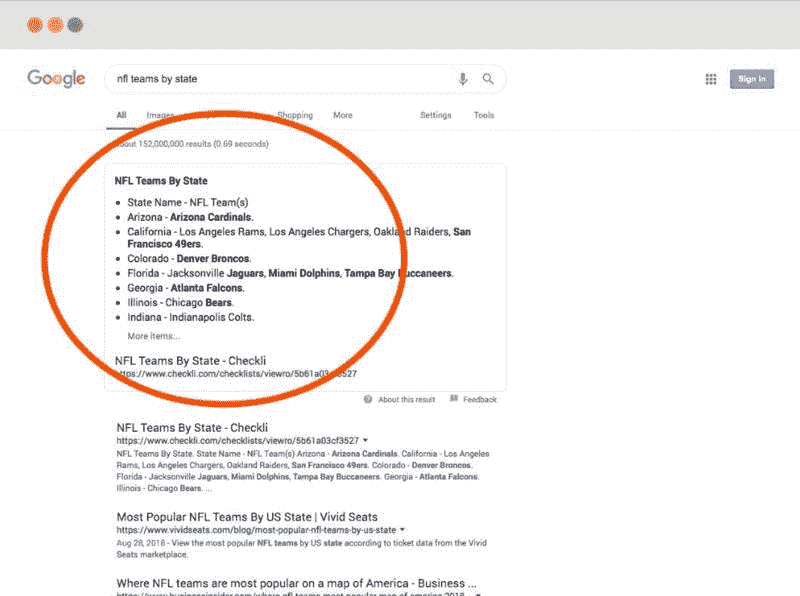
Task: Open the Google apps grid
Action: coord(711,79)
